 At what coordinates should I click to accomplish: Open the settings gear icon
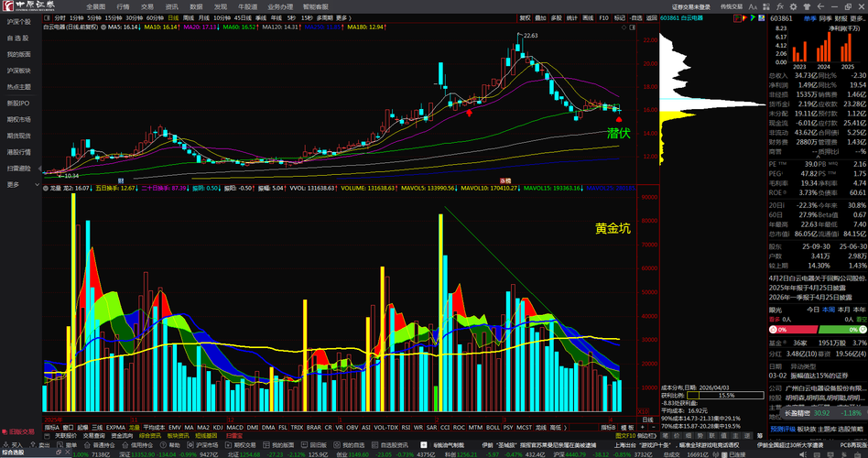[x=793, y=6]
